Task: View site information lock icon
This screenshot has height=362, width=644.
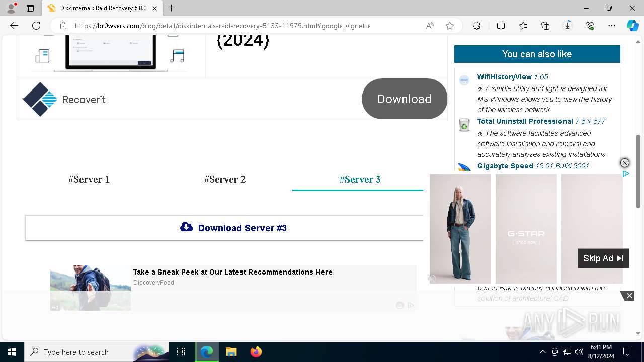Action: (x=63, y=26)
